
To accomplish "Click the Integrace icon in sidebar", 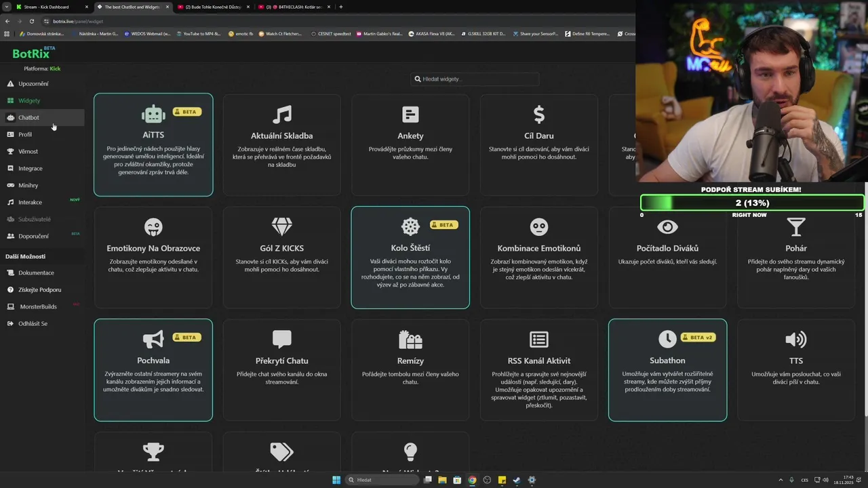I will pyautogui.click(x=10, y=168).
